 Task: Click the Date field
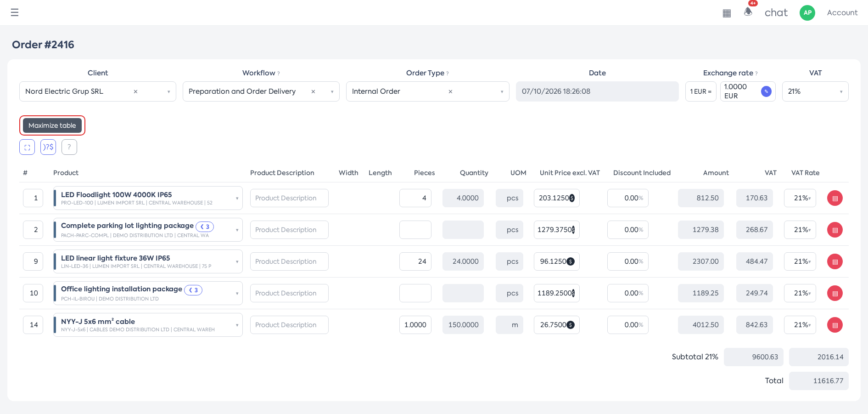click(x=597, y=91)
